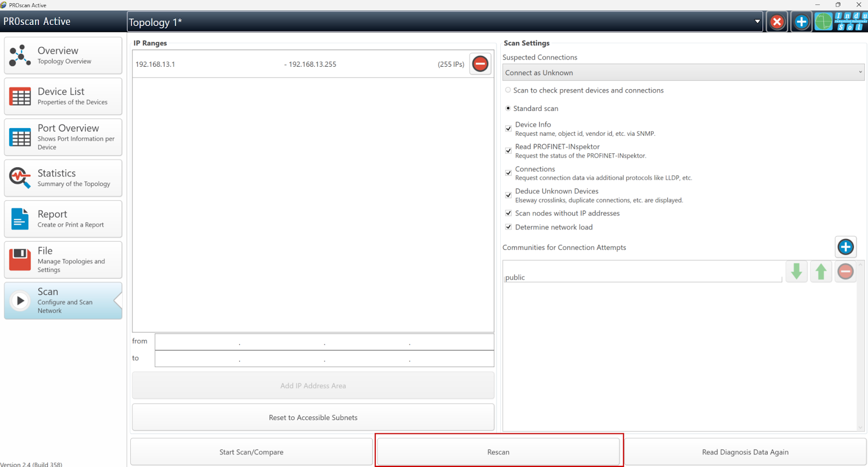The width and height of the screenshot is (868, 467).
Task: Remove the 192.168.13.1 IP range
Action: 480,64
